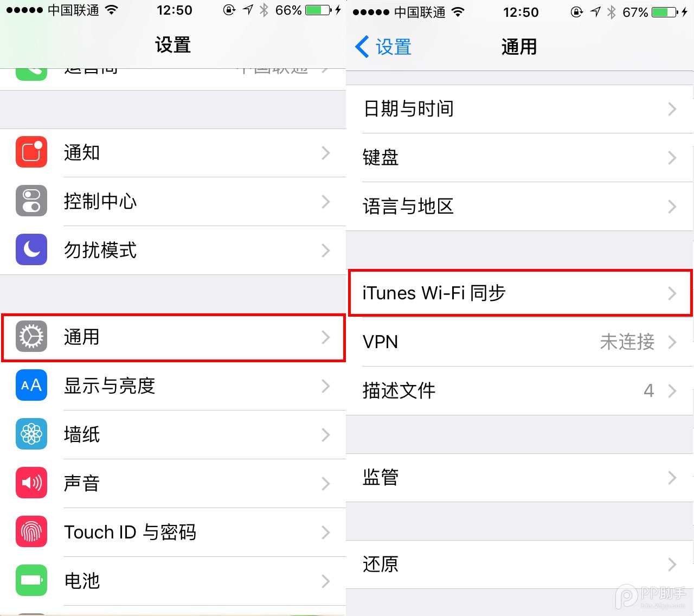Tap the General gear icon

(31, 337)
